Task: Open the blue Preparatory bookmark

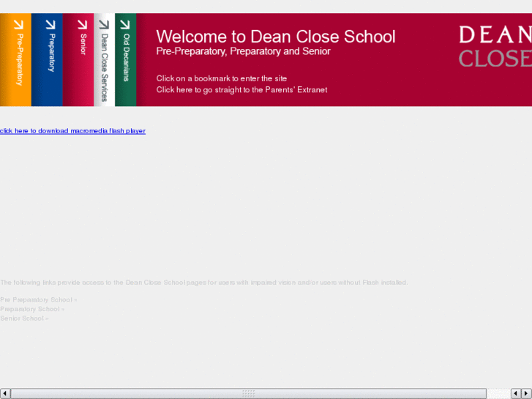Action: pyautogui.click(x=47, y=60)
